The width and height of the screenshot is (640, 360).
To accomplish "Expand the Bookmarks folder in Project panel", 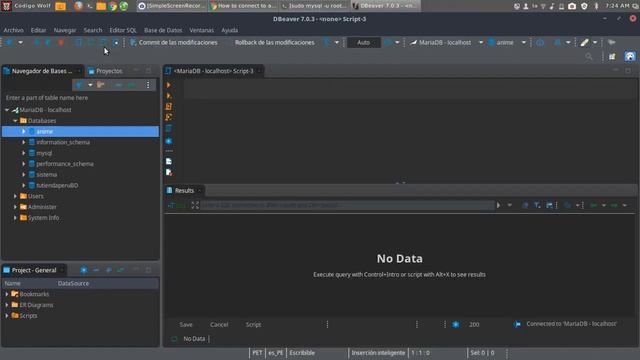I will (7, 294).
